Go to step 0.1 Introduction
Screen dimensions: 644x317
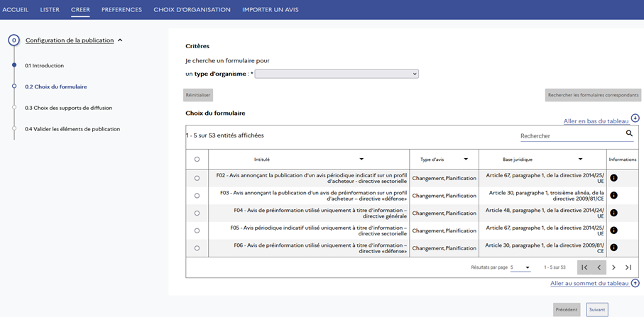pyautogui.click(x=44, y=66)
